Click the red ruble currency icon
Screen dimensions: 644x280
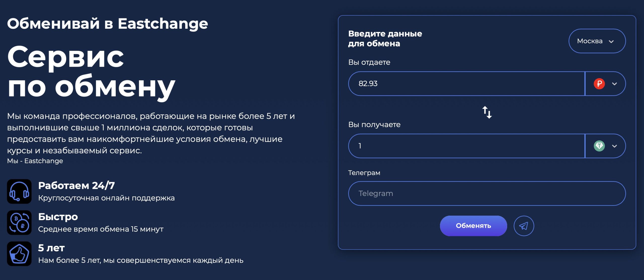pos(599,84)
